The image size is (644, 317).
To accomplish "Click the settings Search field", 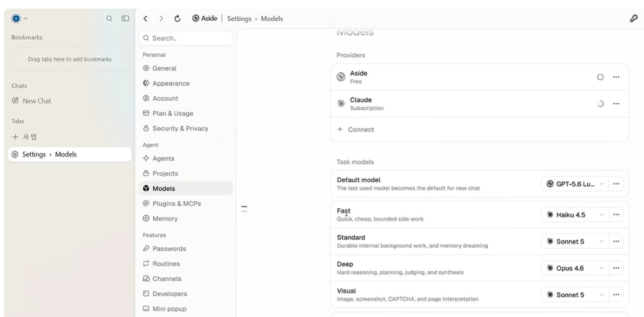I will tap(186, 38).
